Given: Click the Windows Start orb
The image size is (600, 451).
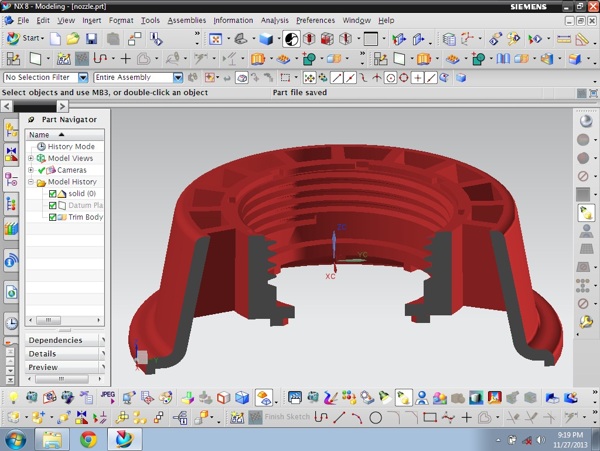Looking at the screenshot, I should point(15,440).
